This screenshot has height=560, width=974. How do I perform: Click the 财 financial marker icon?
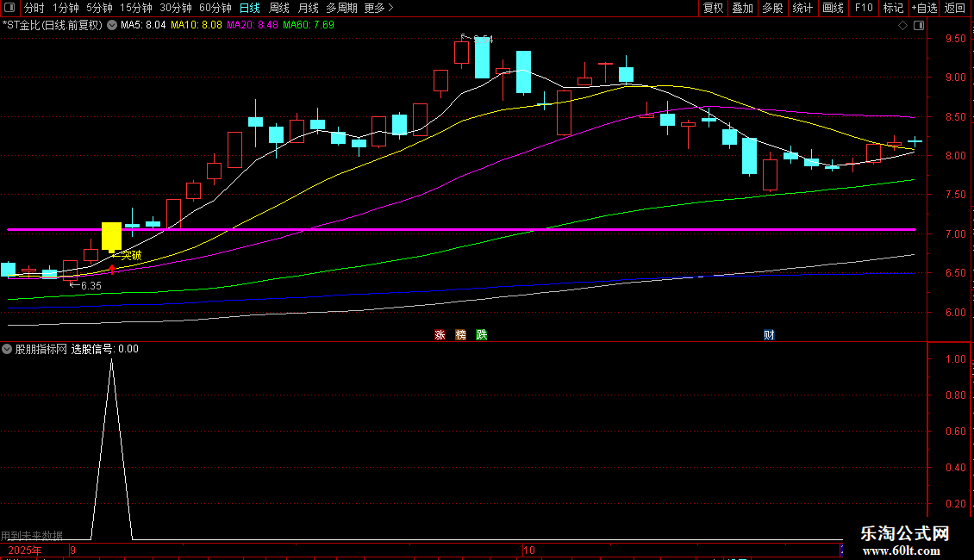pos(769,334)
